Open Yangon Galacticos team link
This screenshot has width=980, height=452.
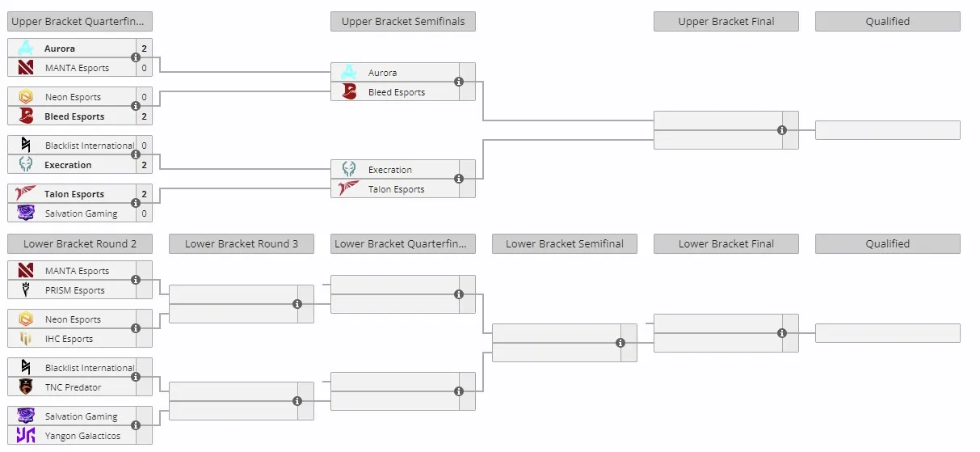[82, 436]
